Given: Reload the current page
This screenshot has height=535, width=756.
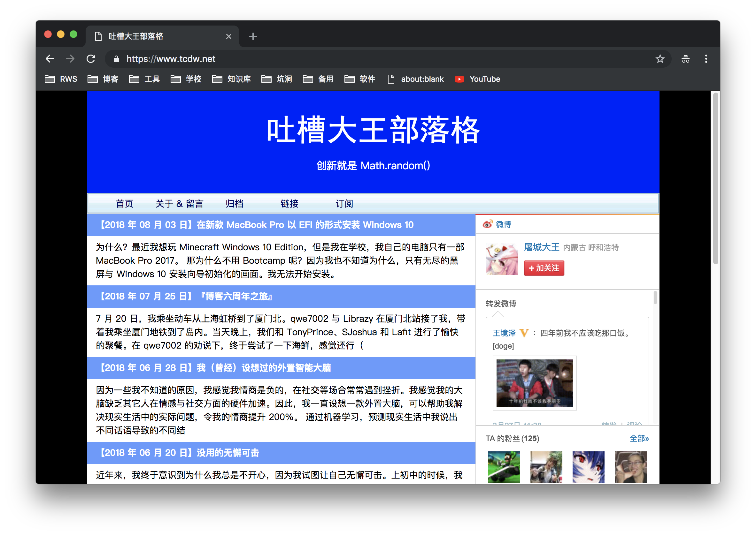Looking at the screenshot, I should (x=91, y=59).
